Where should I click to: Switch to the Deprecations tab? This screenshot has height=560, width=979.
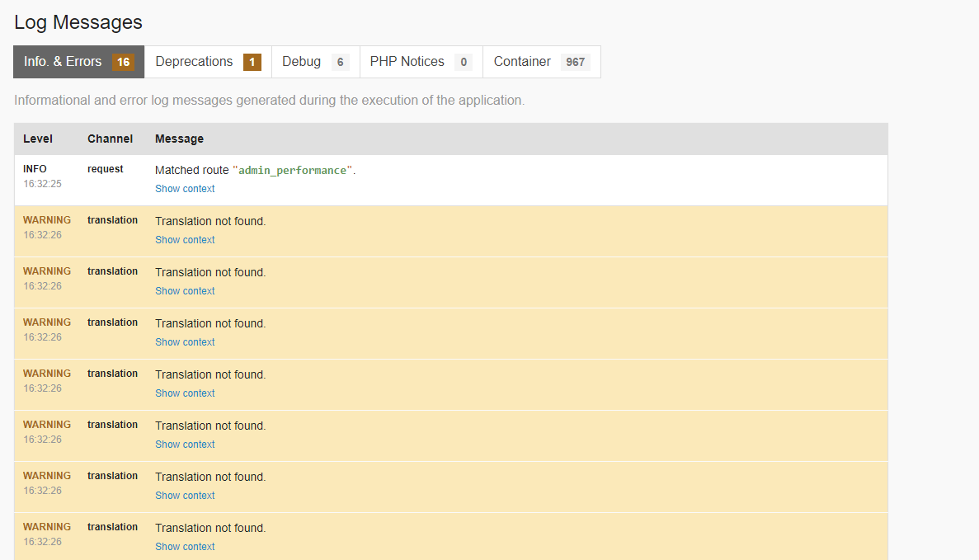coord(208,62)
